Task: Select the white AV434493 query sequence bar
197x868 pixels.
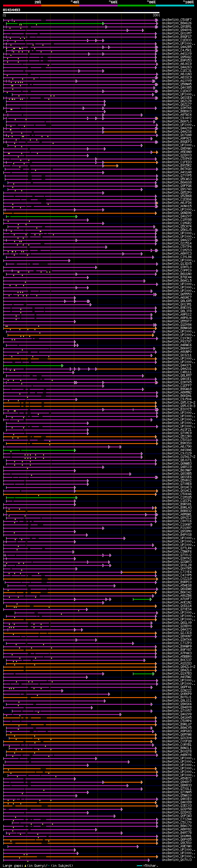Action: [x=81, y=13]
